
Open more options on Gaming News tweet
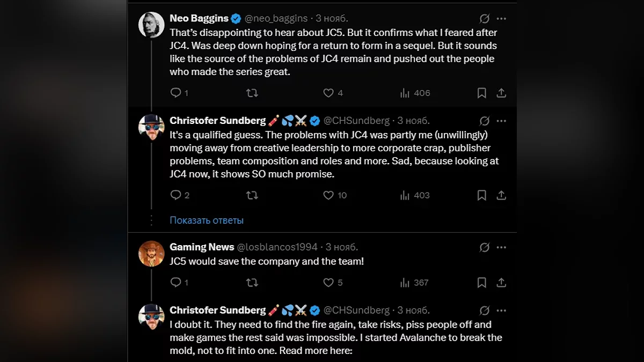pos(501,247)
